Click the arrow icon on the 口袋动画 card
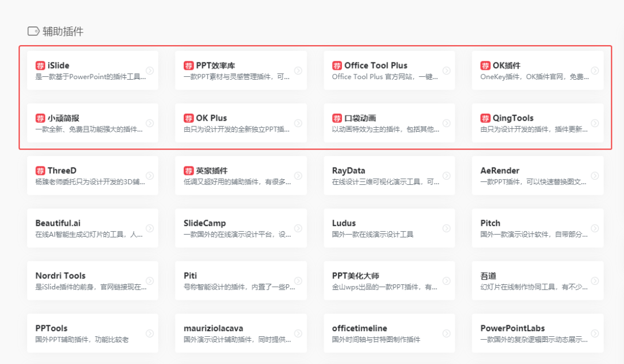 pos(447,123)
